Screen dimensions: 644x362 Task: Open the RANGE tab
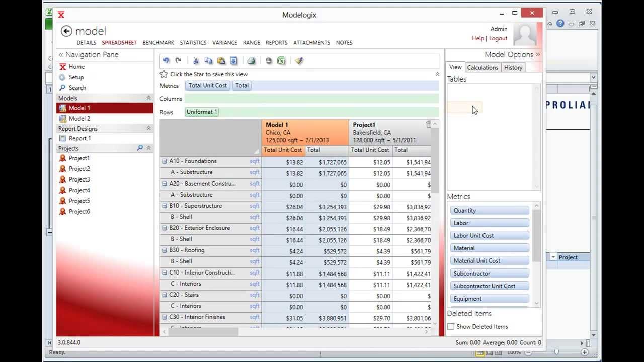click(251, 43)
